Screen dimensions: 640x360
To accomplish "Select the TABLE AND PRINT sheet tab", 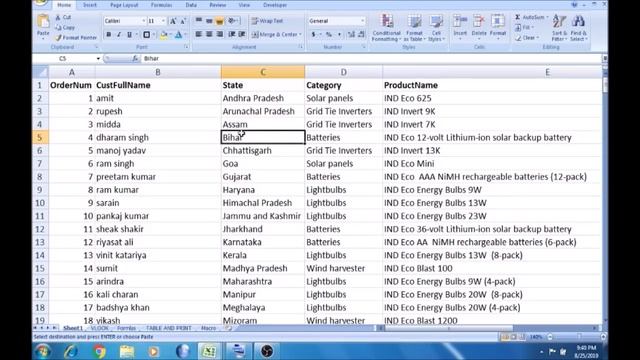I will (x=169, y=328).
